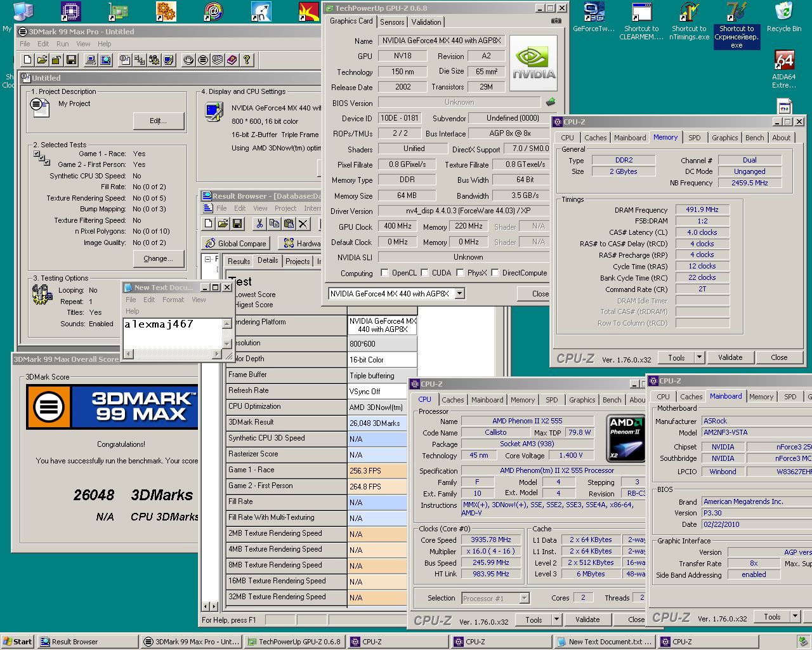The image size is (812, 650).
Task: Enable the DirectCompute checkbox in GPU-Z
Action: tap(495, 273)
